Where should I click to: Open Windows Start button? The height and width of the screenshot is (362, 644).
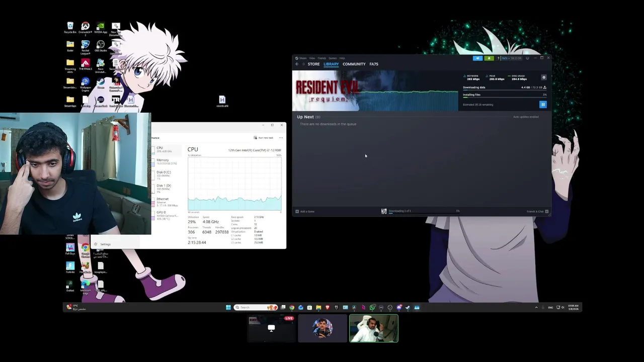pos(228,307)
